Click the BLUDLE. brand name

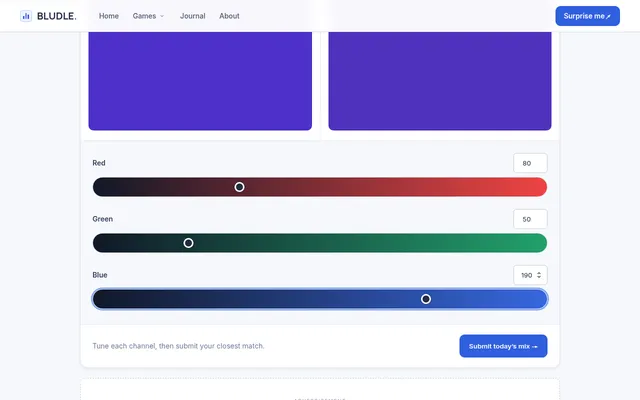[57, 16]
